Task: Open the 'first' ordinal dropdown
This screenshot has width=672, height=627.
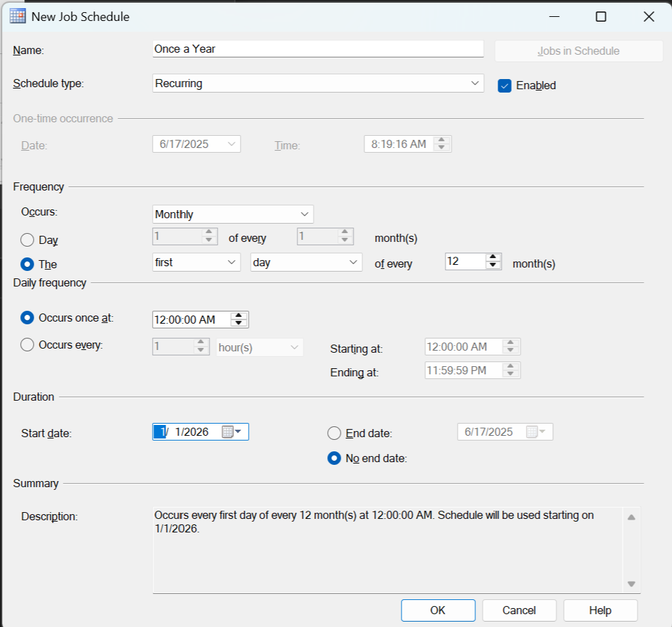Action: (x=196, y=262)
